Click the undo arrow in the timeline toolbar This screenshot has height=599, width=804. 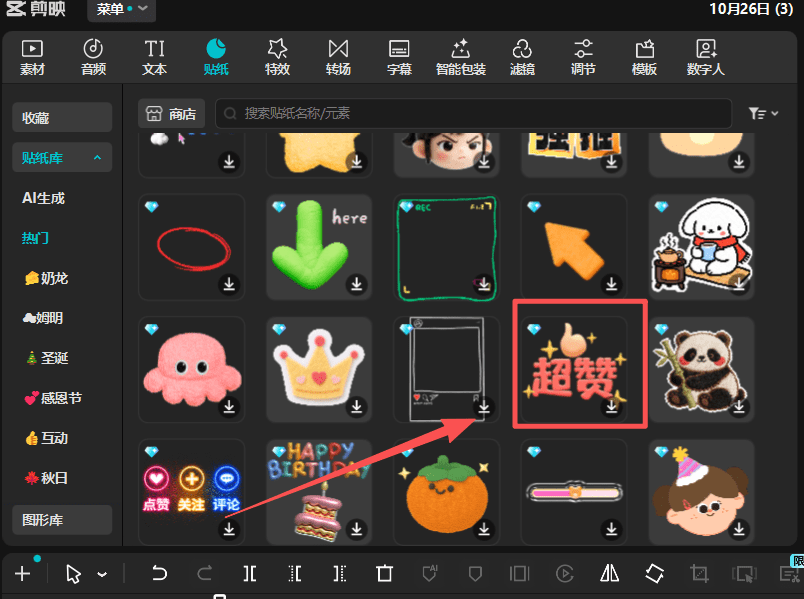click(159, 573)
